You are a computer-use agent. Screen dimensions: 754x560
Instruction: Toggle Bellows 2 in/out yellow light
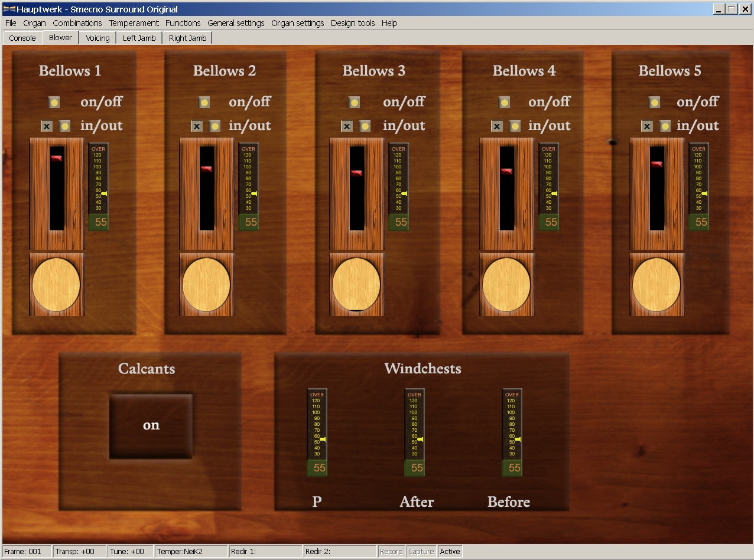(x=214, y=126)
